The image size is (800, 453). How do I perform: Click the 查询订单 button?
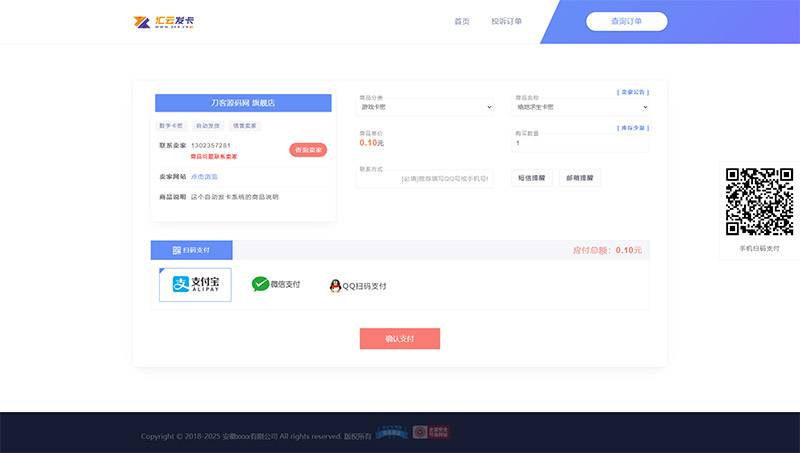[x=627, y=21]
